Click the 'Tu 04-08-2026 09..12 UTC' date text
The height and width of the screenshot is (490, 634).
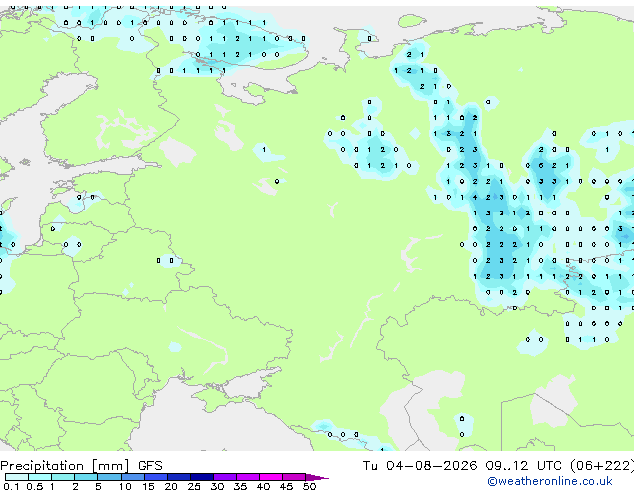tap(463, 466)
